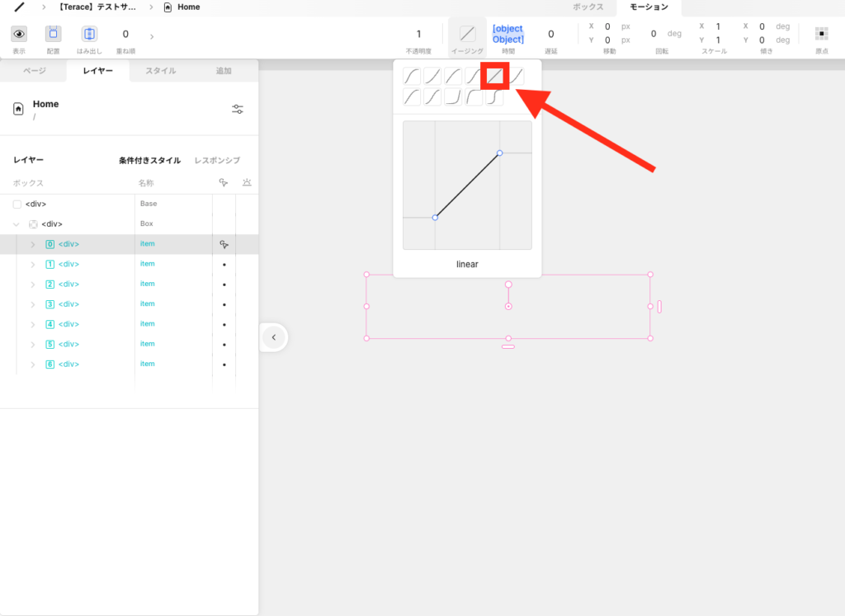The height and width of the screenshot is (616, 845).
Task: Click the レスポンシブ link
Action: tap(217, 161)
